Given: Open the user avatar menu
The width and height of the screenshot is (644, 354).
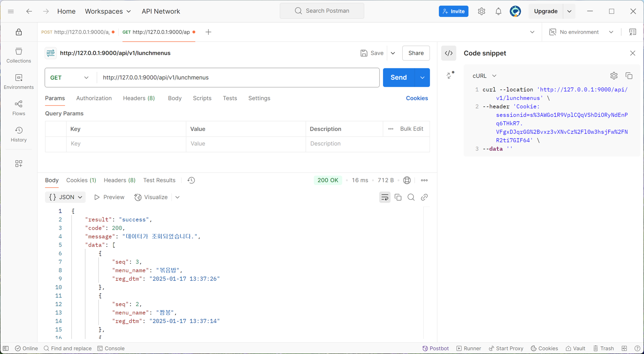Looking at the screenshot, I should click(515, 11).
